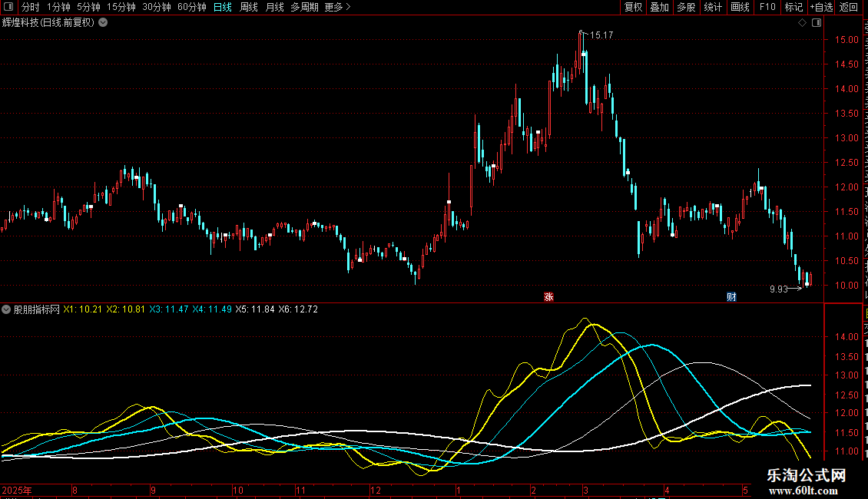Image resolution: width=868 pixels, height=499 pixels.
Task: Click the X1: 10.21 indicator value
Action: (x=82, y=309)
